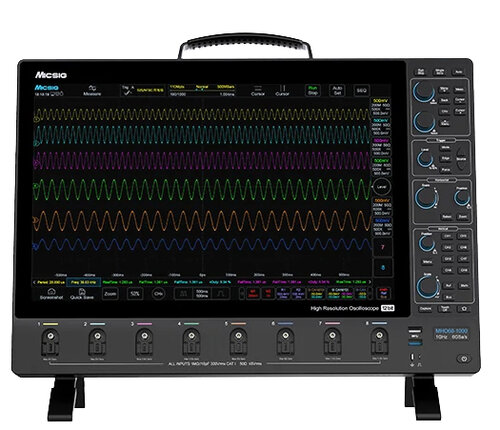
Task: Toggle the hardware CH1 button
Action: pyautogui.click(x=447, y=236)
